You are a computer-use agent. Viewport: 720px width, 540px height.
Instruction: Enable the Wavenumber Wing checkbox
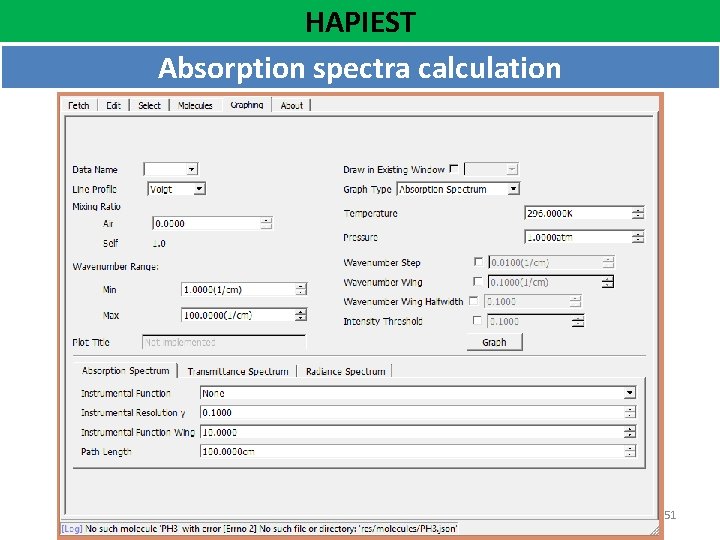(x=478, y=281)
